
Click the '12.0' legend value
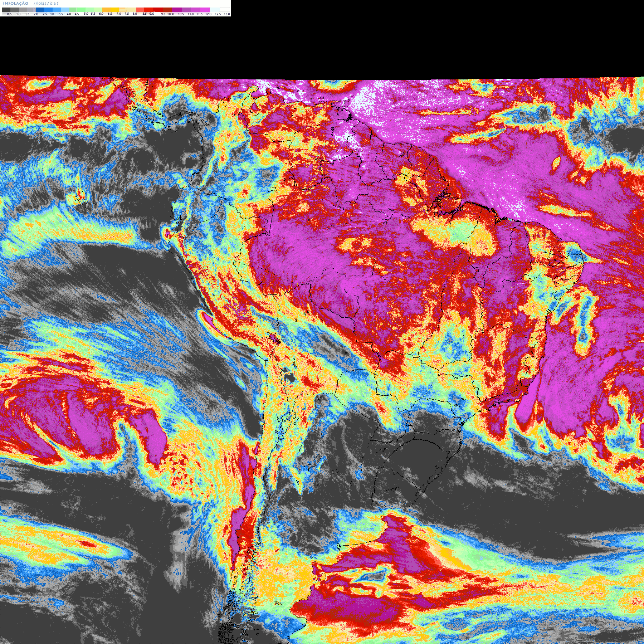tap(208, 14)
